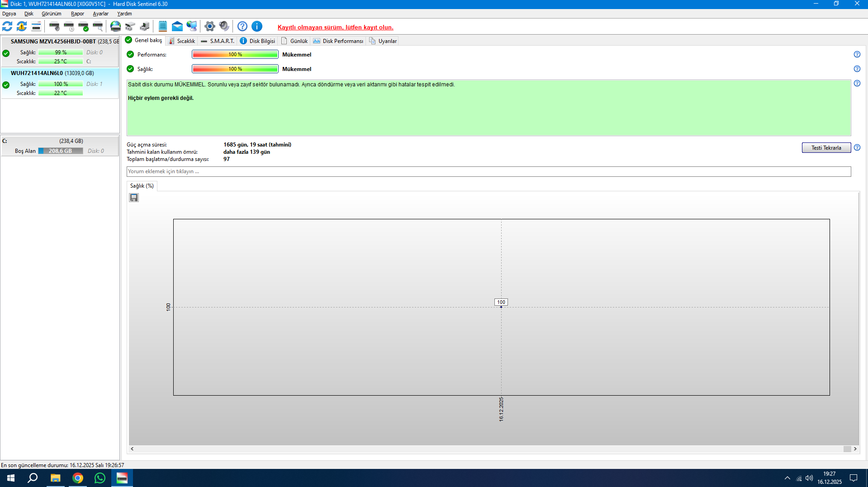868x487 pixels.
Task: Click the C: Boş Alan 208,6 GB bar
Action: [61, 151]
